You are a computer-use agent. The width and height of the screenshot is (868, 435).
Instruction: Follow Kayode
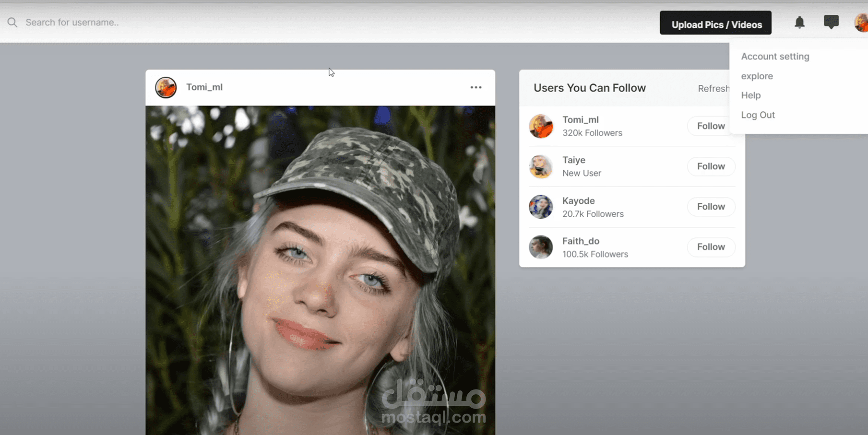(711, 206)
